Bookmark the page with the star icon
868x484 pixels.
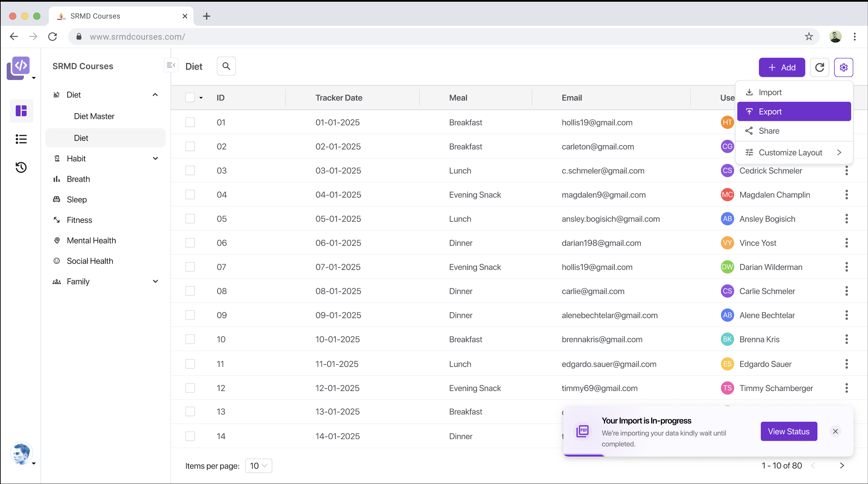click(809, 36)
